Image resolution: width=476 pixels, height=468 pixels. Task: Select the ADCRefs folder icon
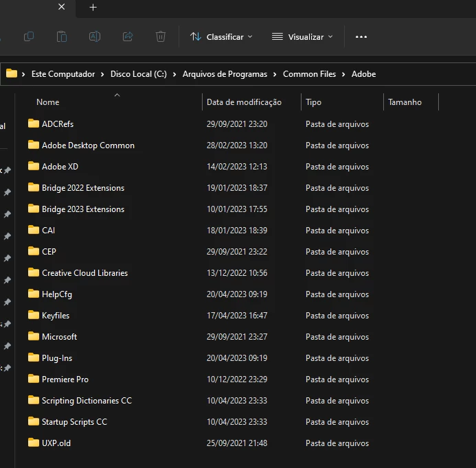(x=34, y=124)
